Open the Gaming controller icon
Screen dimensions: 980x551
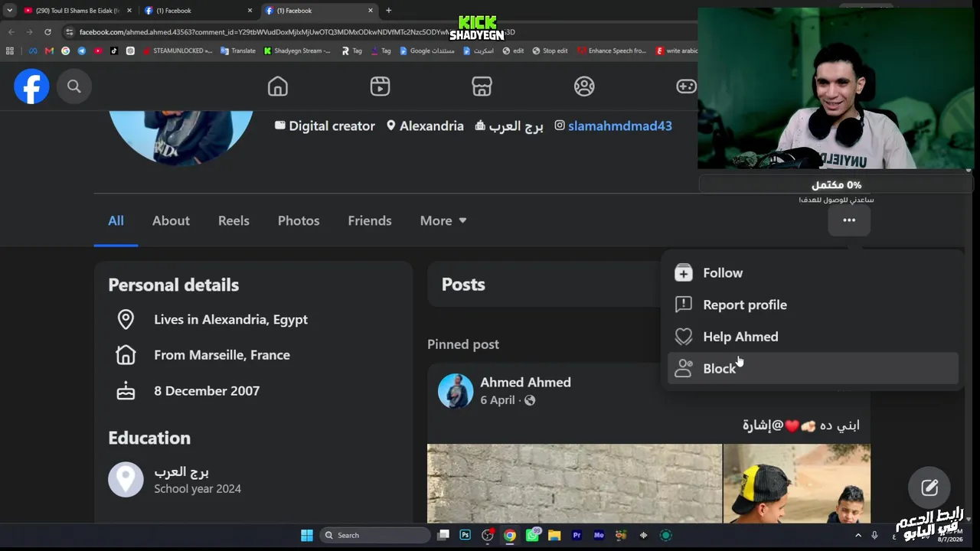686,86
